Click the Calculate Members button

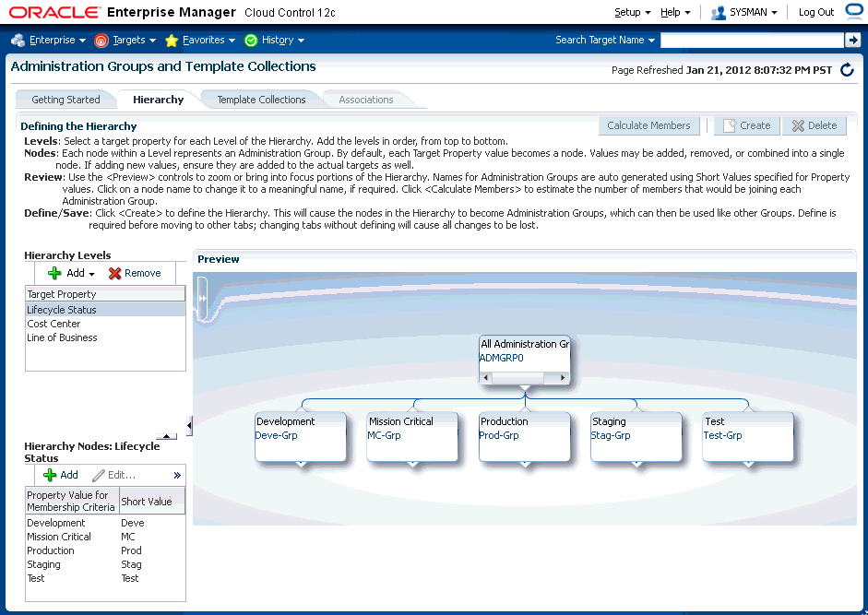pyautogui.click(x=648, y=125)
